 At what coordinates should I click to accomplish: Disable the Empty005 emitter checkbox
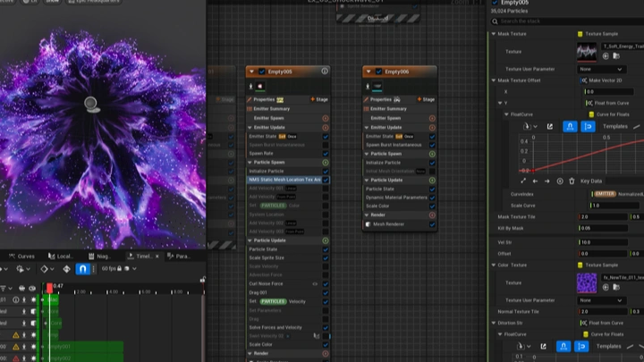(262, 72)
